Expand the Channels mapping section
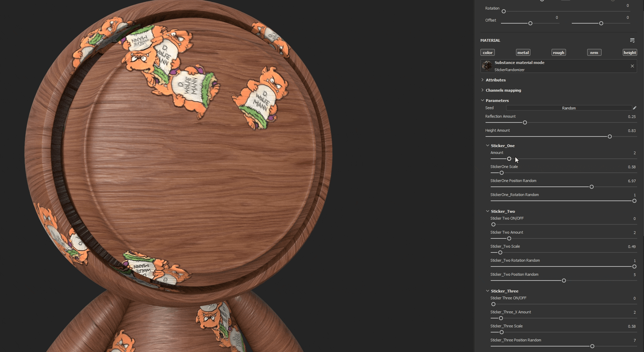The height and width of the screenshot is (352, 644). click(x=482, y=90)
